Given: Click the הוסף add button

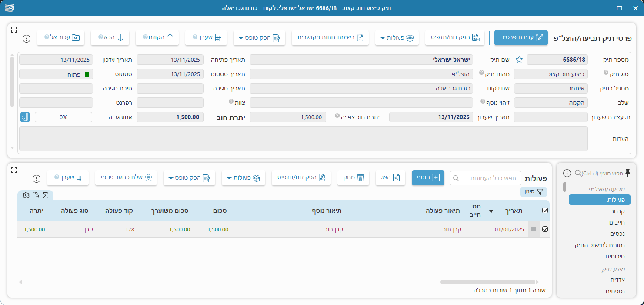Looking at the screenshot, I should pyautogui.click(x=428, y=178).
